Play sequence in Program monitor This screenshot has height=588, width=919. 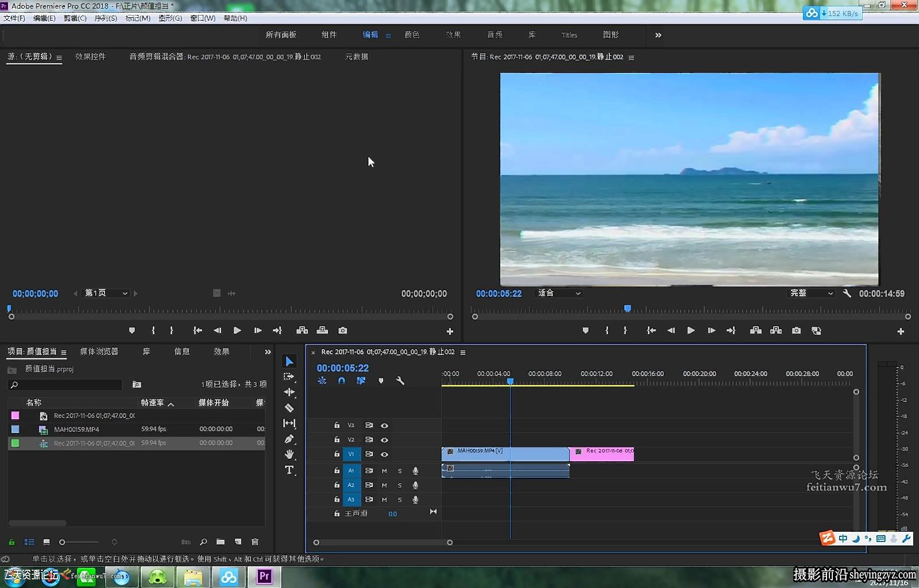[x=691, y=331]
